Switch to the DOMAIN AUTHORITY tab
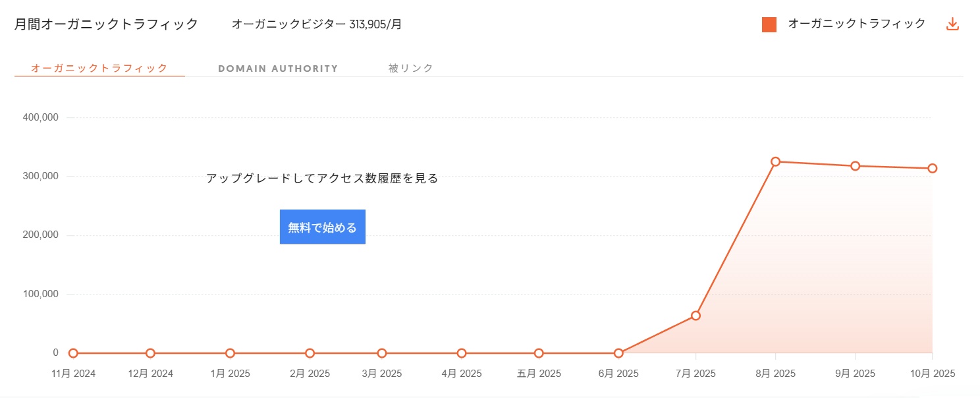Image resolution: width=980 pixels, height=398 pixels. tap(278, 68)
